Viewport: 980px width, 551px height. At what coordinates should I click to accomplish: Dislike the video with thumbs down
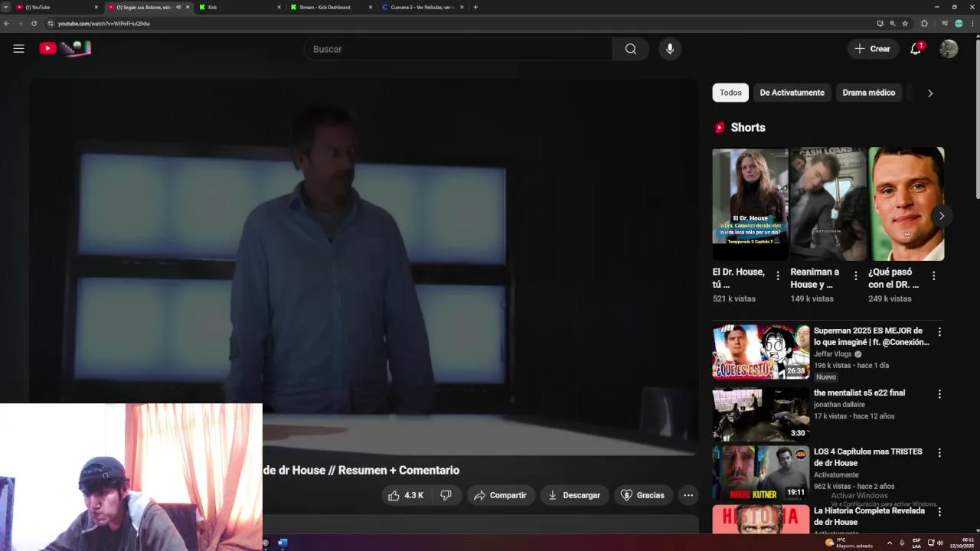[x=446, y=495]
